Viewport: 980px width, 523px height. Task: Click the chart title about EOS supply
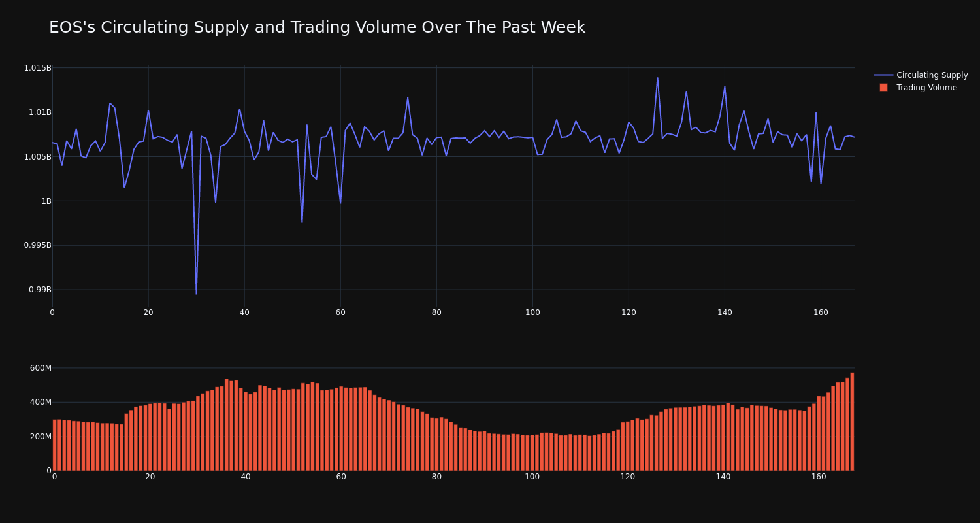coord(317,27)
